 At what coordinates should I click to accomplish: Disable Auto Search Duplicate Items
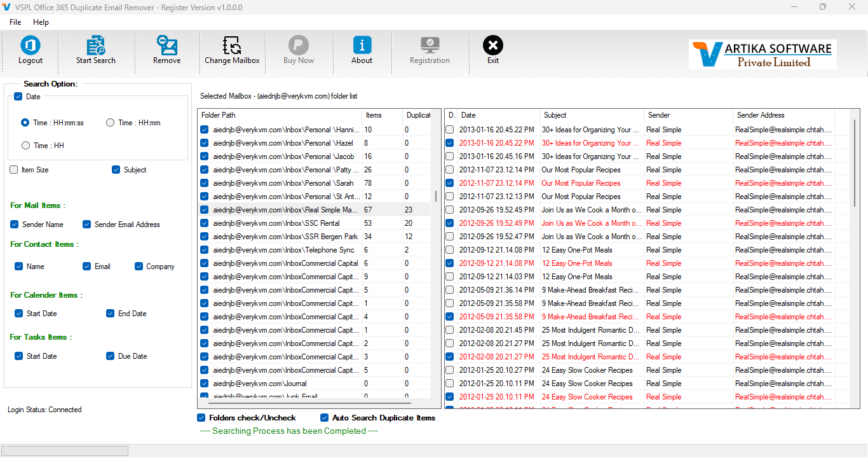click(x=325, y=418)
